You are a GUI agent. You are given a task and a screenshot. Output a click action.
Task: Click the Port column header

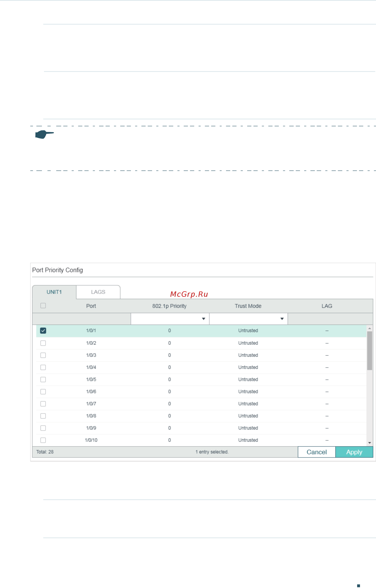[91, 306]
